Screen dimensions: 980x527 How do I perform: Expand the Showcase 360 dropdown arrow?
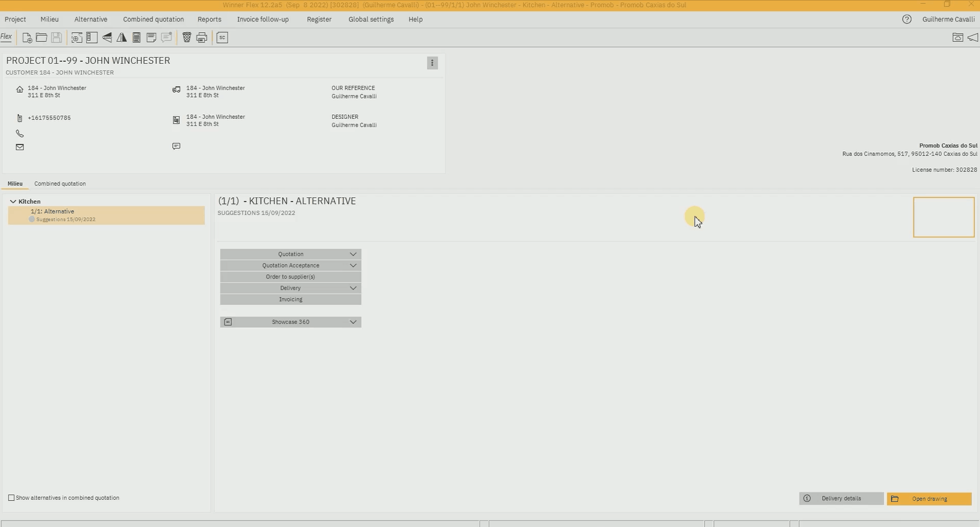(x=353, y=322)
